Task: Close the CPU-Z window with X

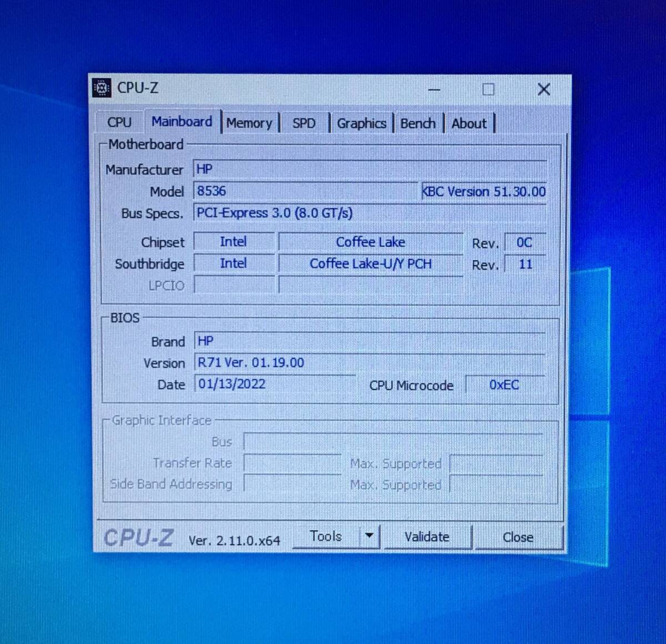Action: coord(544,89)
